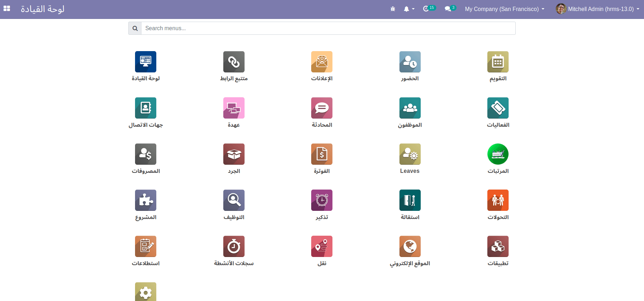Open the settings gear app icon
Image resolution: width=644 pixels, height=301 pixels.
(x=146, y=292)
